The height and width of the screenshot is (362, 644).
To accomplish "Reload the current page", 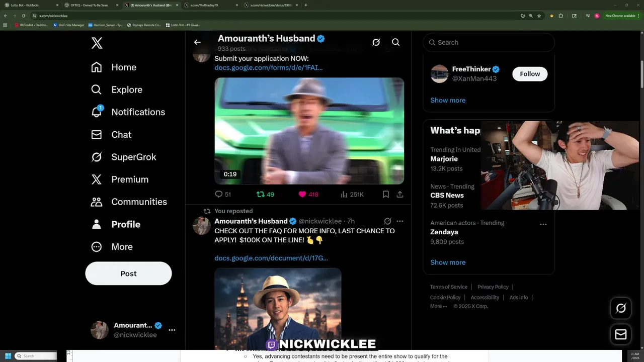I will (x=23, y=16).
